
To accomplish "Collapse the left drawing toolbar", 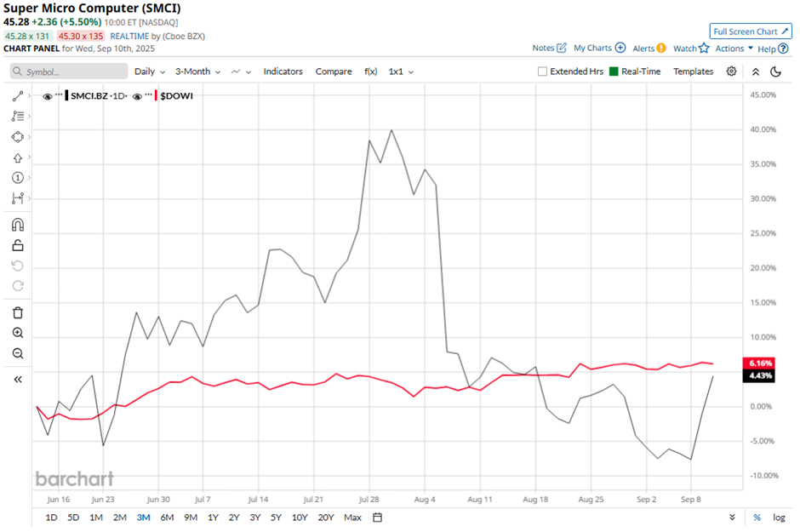I will 18,380.
